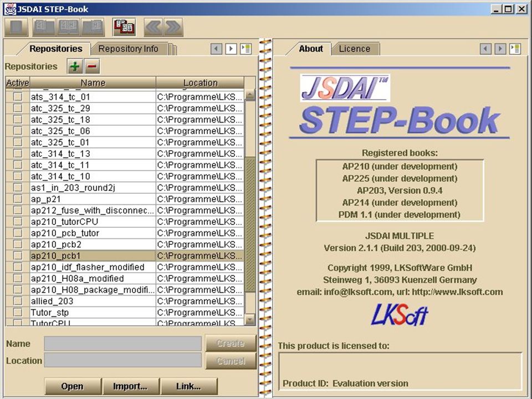The height and width of the screenshot is (399, 532).
Task: Toggle Active checkbox for ap210_pcb1
Action: (18, 256)
